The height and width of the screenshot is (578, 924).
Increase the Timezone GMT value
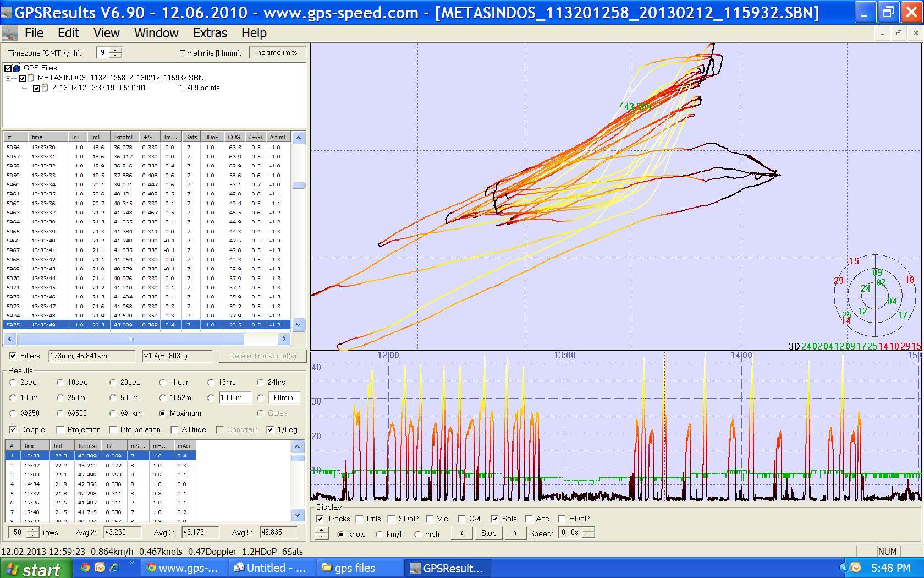click(116, 50)
